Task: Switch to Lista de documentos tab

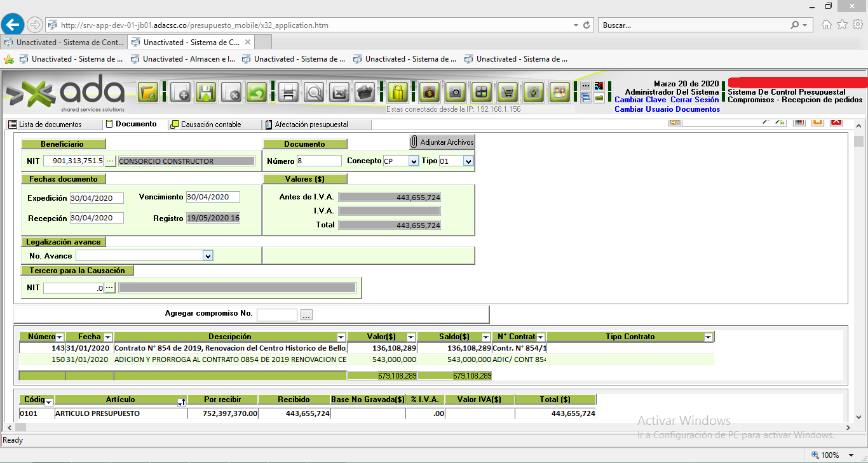Action: [50, 124]
